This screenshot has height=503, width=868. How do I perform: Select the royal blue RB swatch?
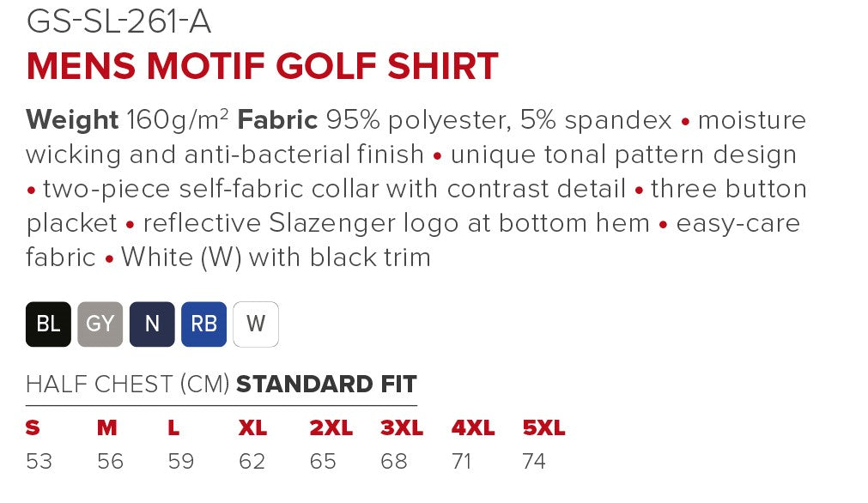tap(203, 324)
